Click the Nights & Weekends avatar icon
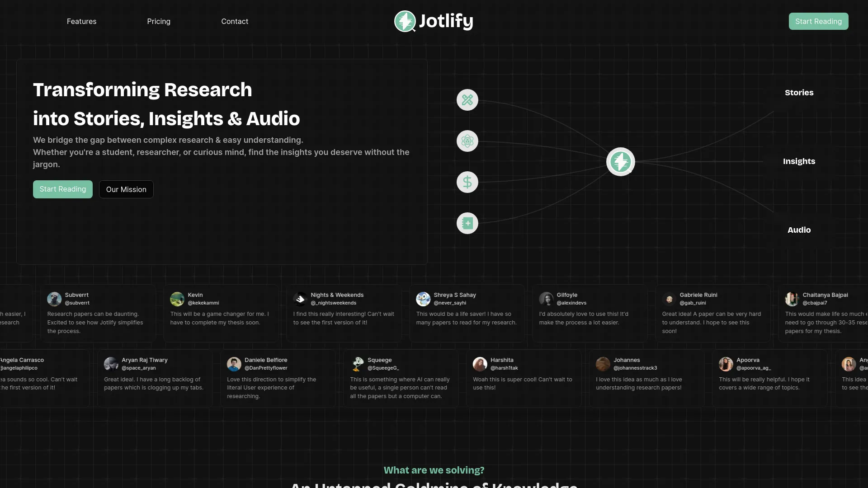868x488 pixels. [x=300, y=299]
